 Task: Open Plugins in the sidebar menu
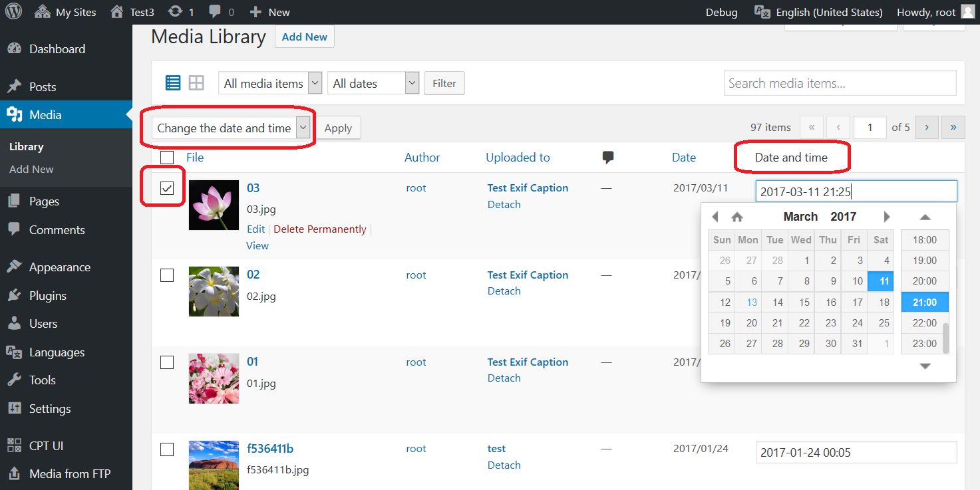[47, 296]
